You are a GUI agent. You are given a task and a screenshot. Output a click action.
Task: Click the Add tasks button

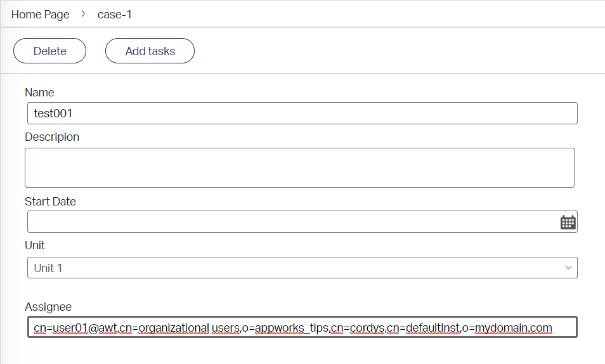(x=150, y=51)
